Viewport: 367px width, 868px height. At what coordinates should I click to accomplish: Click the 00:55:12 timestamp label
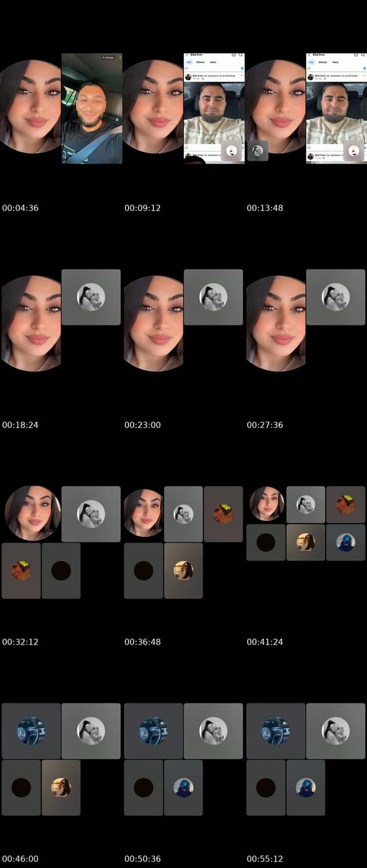point(265,859)
